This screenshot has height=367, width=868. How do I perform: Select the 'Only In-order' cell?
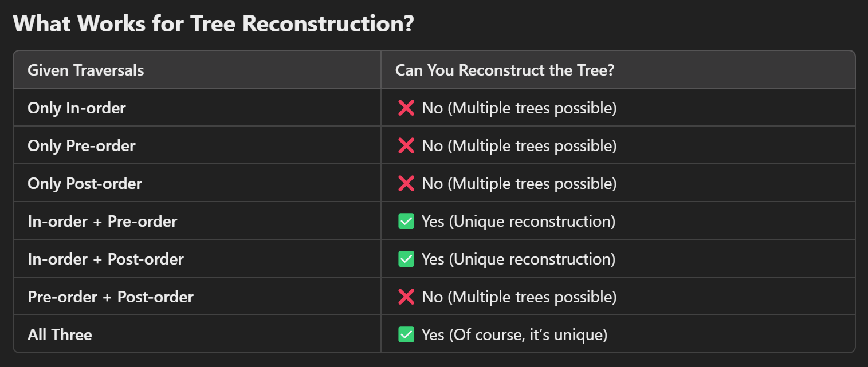76,108
